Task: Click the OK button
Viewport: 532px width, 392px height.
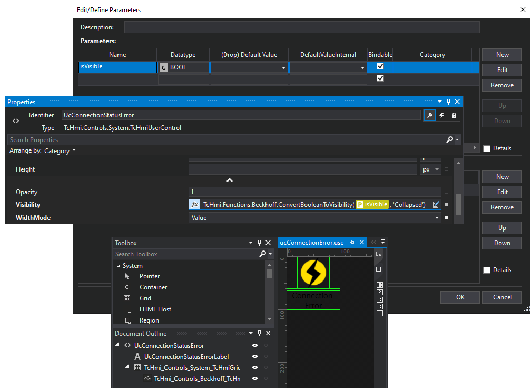Action: pos(460,297)
